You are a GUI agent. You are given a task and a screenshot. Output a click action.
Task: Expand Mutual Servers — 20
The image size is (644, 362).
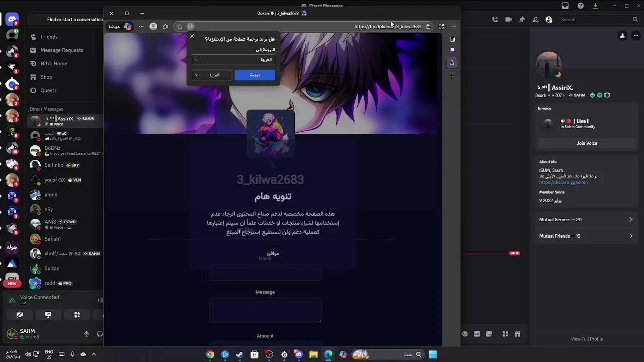(x=586, y=220)
